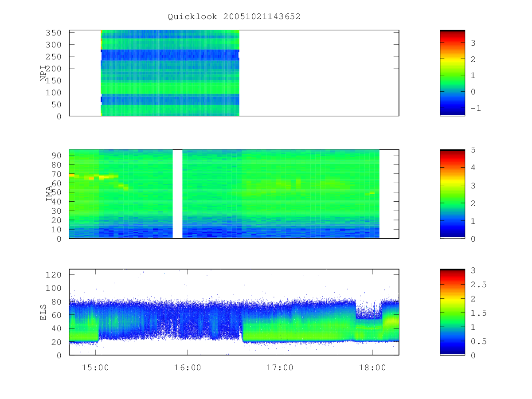Click the NPI axis label
The height and width of the screenshot is (399, 532).
point(43,73)
